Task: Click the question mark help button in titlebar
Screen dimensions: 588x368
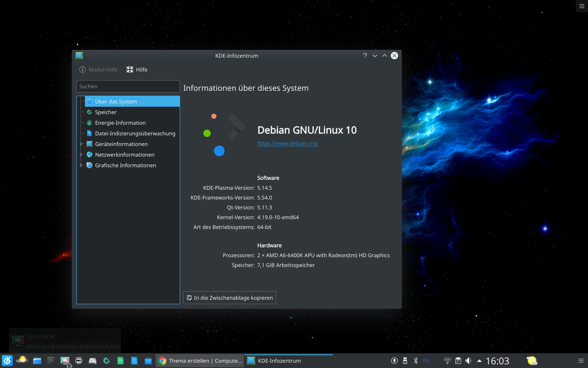Action: 365,56
